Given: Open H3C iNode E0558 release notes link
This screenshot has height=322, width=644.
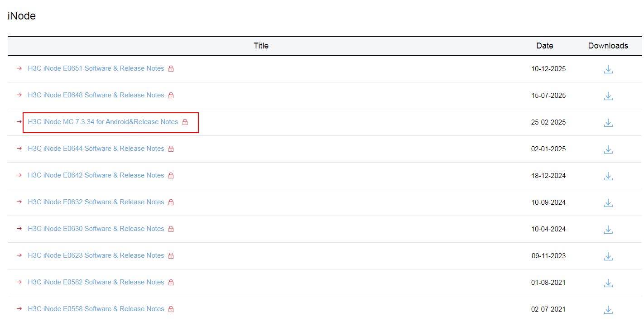Looking at the screenshot, I should (96, 309).
